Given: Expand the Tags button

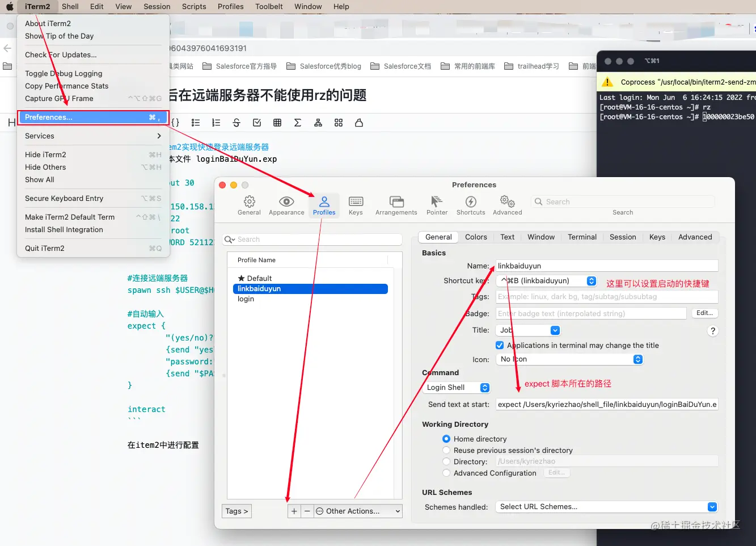Looking at the screenshot, I should (x=236, y=511).
